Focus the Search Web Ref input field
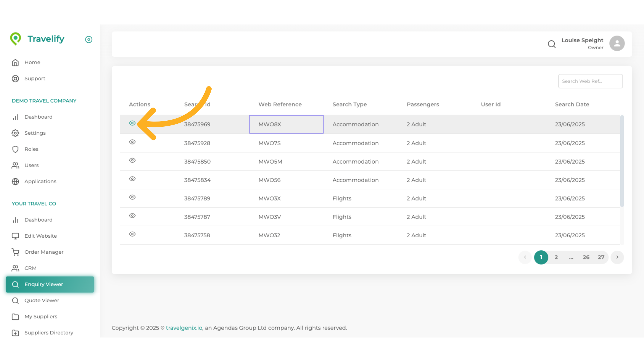This screenshot has height=362, width=644. point(590,81)
